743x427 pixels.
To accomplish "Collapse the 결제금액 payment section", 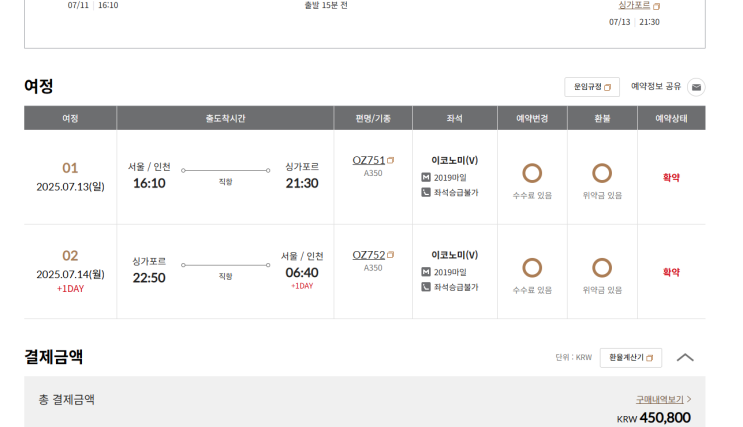I will tap(685, 357).
